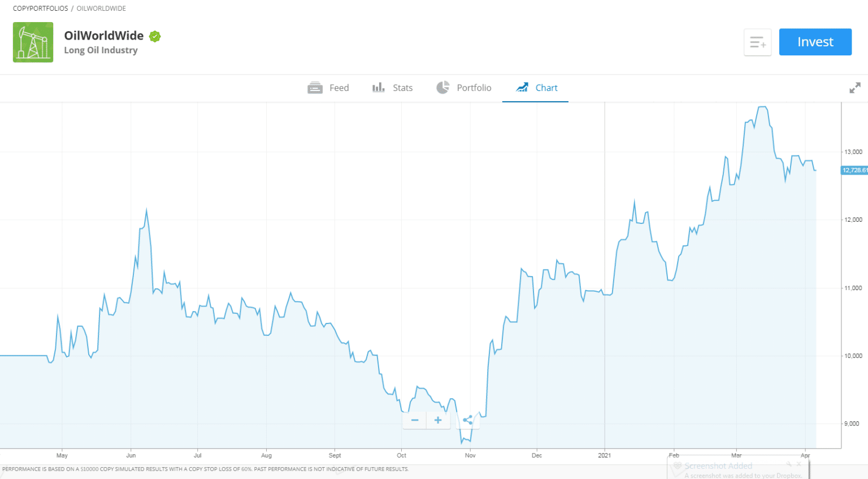Zoom in on the chart with the plus button
This screenshot has height=479, width=868.
pos(437,420)
